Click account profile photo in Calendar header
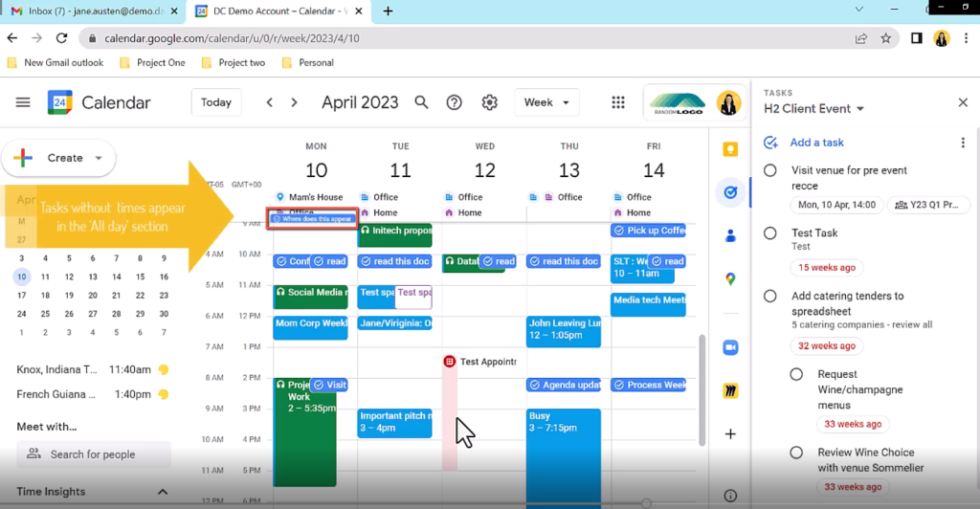Screen dimensions: 980x509 click(728, 103)
